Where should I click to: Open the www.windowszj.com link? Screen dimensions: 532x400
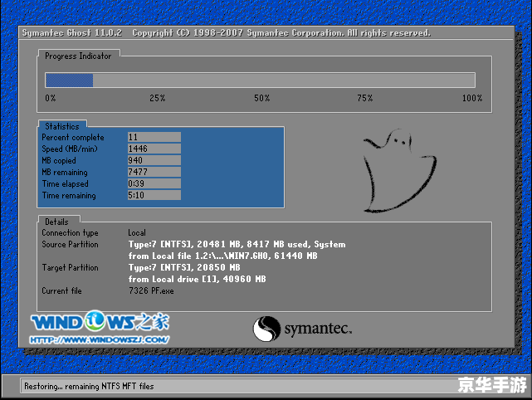pos(100,339)
